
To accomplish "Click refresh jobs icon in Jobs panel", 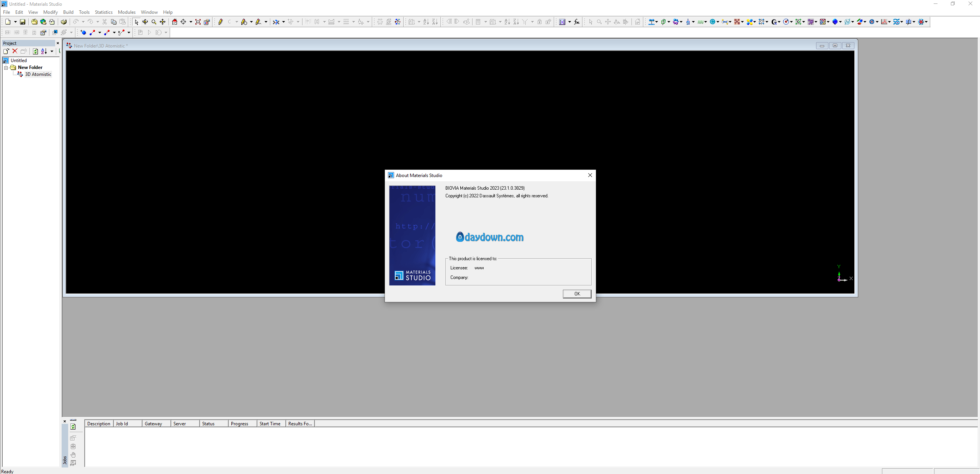I will [x=73, y=427].
